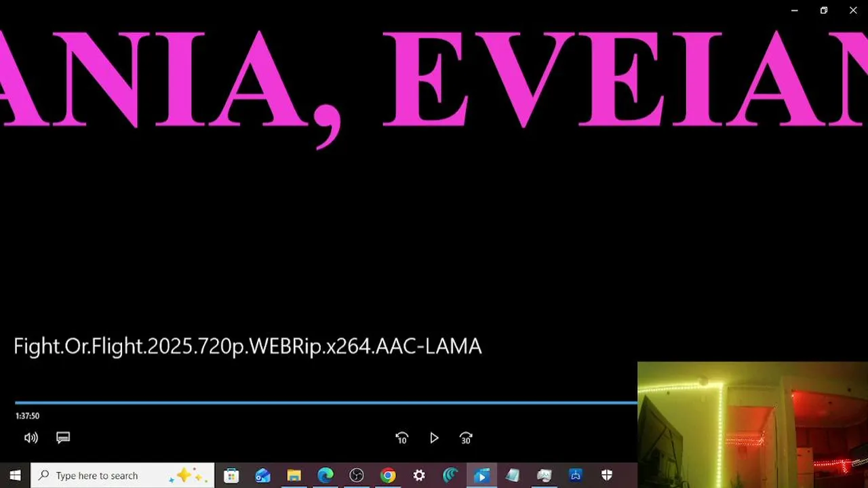Play the paused video
868x488 pixels.
[x=434, y=438]
